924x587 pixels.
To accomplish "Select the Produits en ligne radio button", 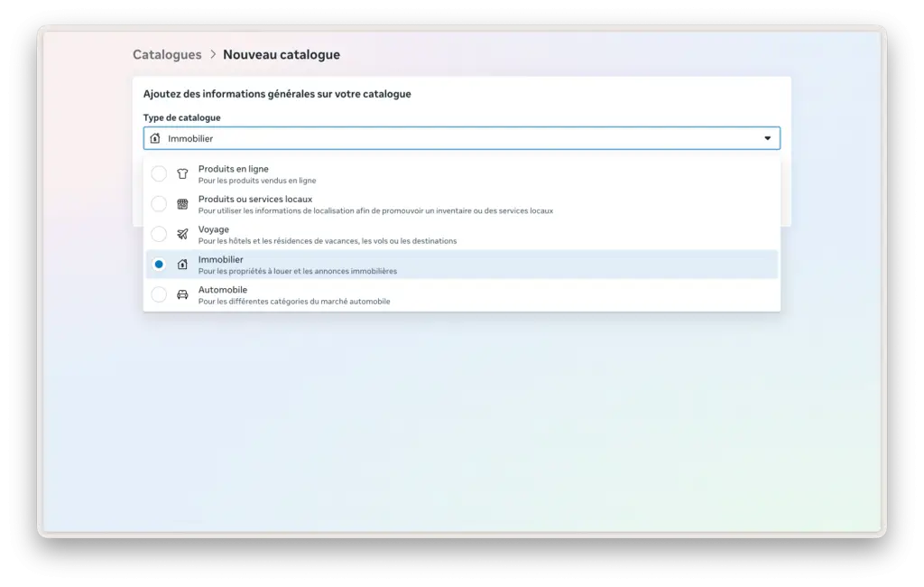I will [159, 173].
